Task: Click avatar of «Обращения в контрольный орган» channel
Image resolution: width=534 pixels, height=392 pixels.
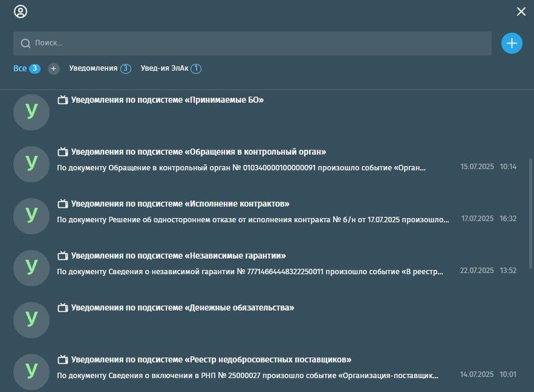Action: [x=31, y=164]
